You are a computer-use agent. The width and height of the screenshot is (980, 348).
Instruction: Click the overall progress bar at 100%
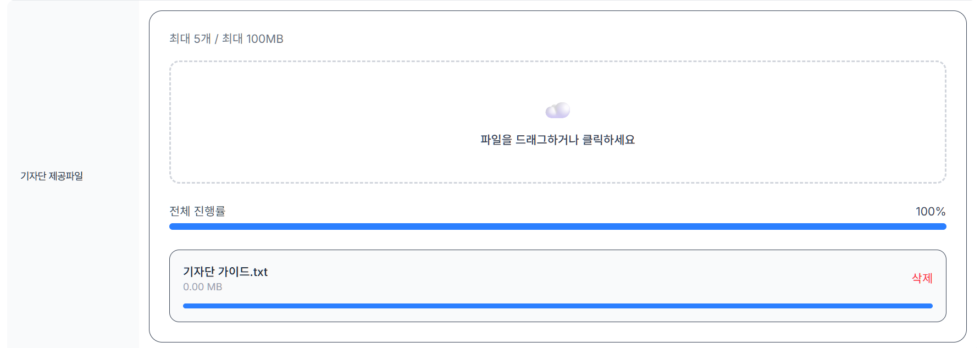pos(557,226)
